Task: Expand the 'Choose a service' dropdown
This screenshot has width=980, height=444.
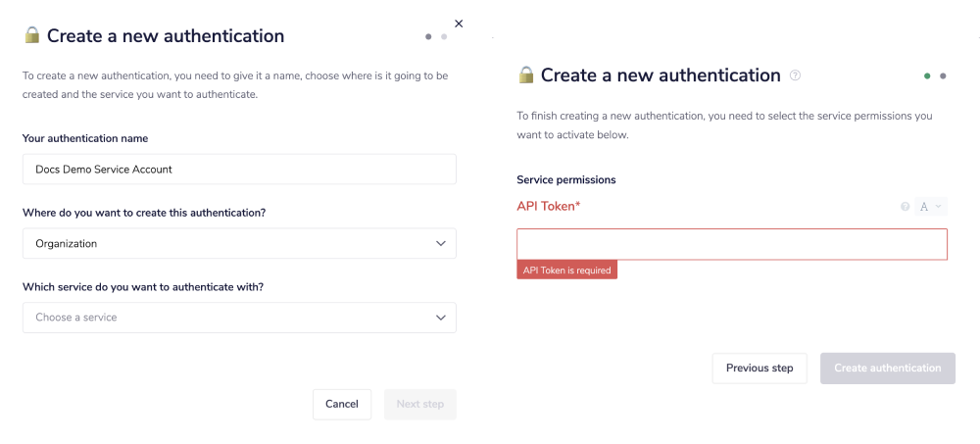Action: tap(239, 318)
